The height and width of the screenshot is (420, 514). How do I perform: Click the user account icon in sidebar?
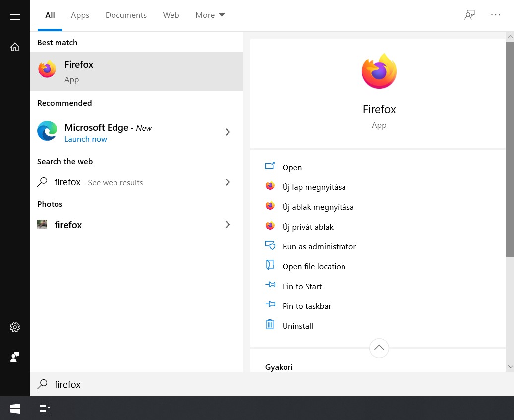[x=15, y=357]
